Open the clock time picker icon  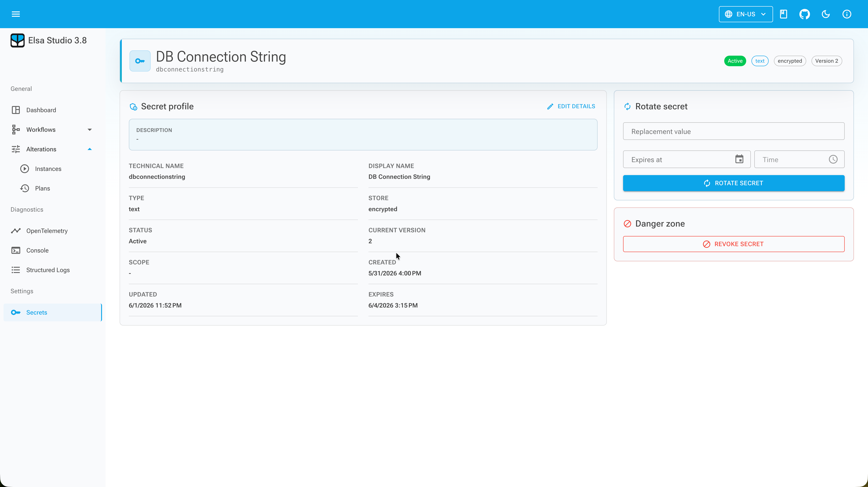pyautogui.click(x=833, y=159)
